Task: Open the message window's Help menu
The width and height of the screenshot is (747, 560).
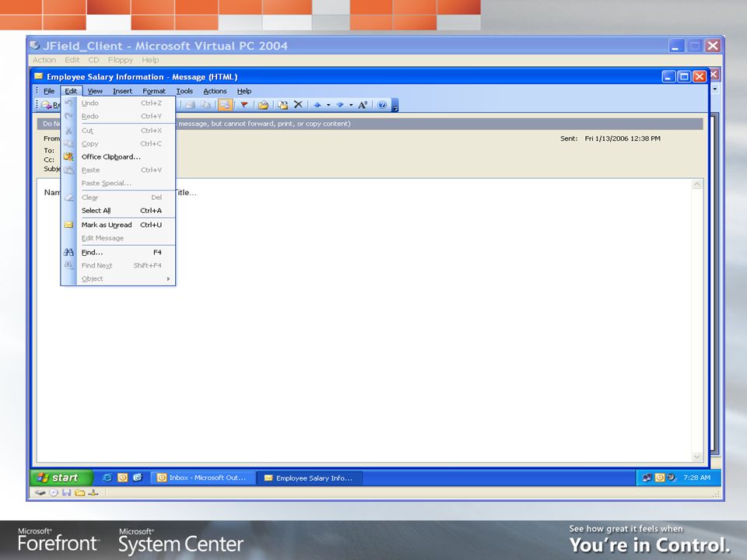Action: 244,91
